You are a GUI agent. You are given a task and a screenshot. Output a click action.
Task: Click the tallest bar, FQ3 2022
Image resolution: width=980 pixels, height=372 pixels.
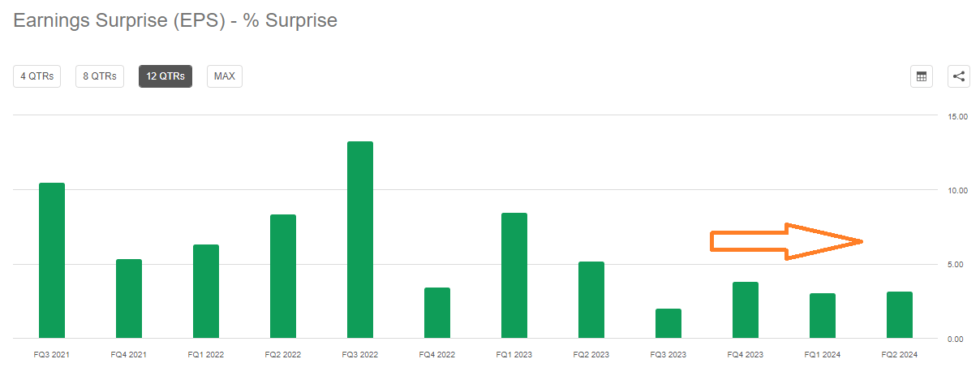(360, 240)
